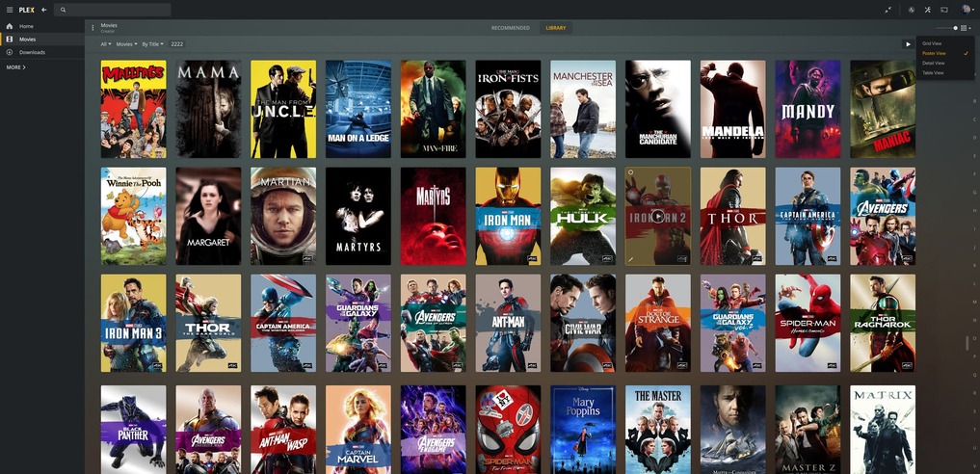
Task: Click the Plex logo
Action: point(26,10)
